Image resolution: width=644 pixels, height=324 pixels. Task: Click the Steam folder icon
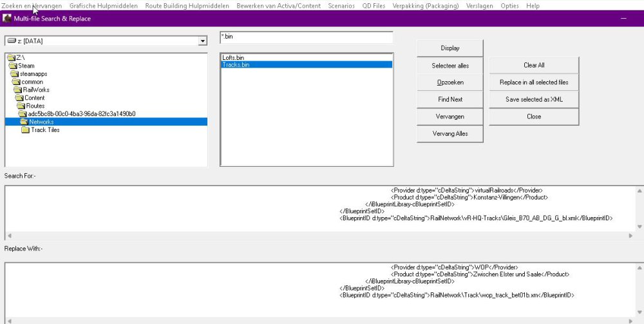13,66
